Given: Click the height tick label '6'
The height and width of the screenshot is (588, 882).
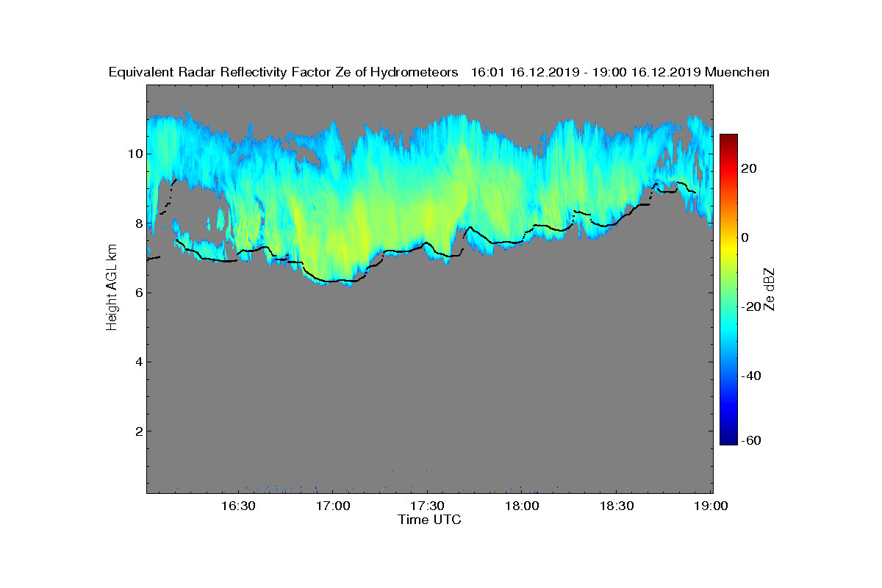Looking at the screenshot, I should 139,292.
